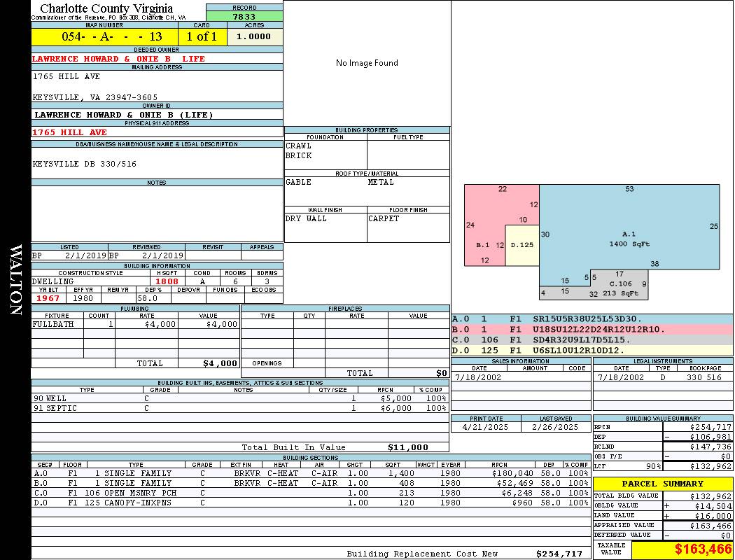Select the WELL RPCN $5,000
The width and height of the screenshot is (735, 560).
point(396,399)
